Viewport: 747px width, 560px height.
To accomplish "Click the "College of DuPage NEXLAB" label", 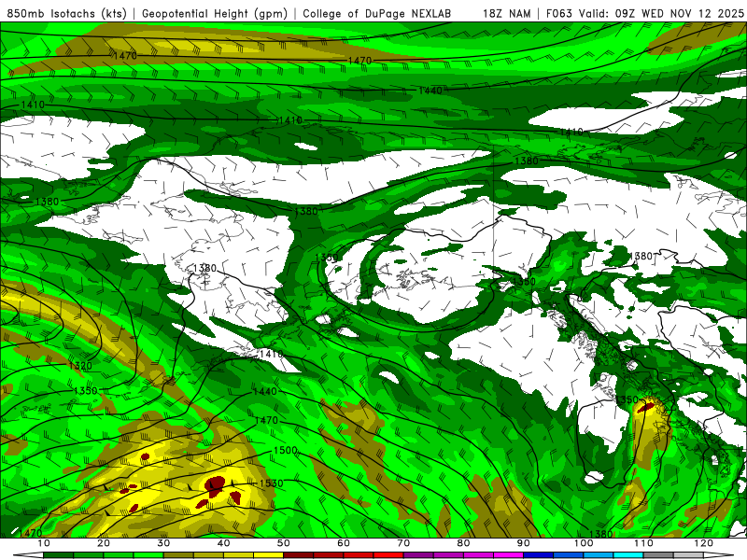I will pyautogui.click(x=377, y=13).
